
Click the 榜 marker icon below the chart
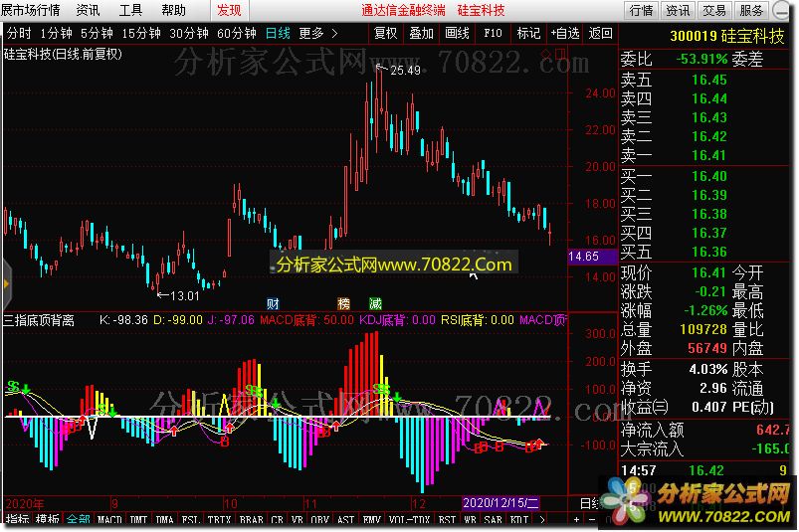point(344,304)
